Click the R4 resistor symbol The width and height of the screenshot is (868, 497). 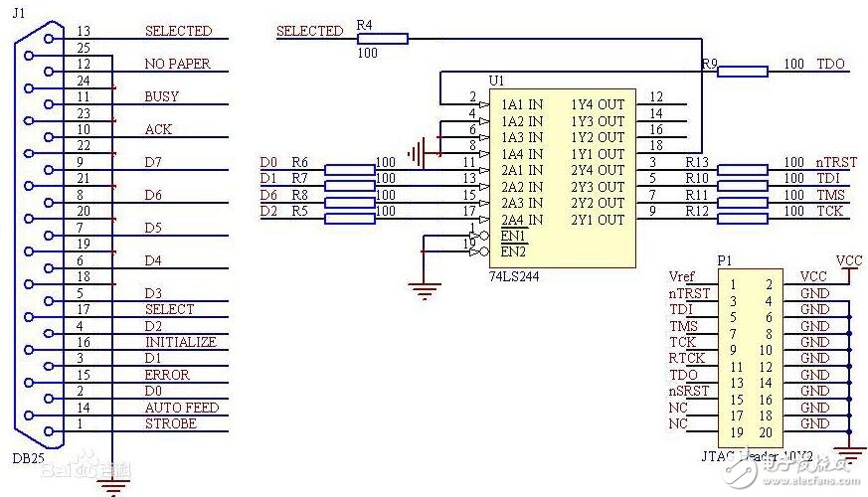tap(379, 39)
